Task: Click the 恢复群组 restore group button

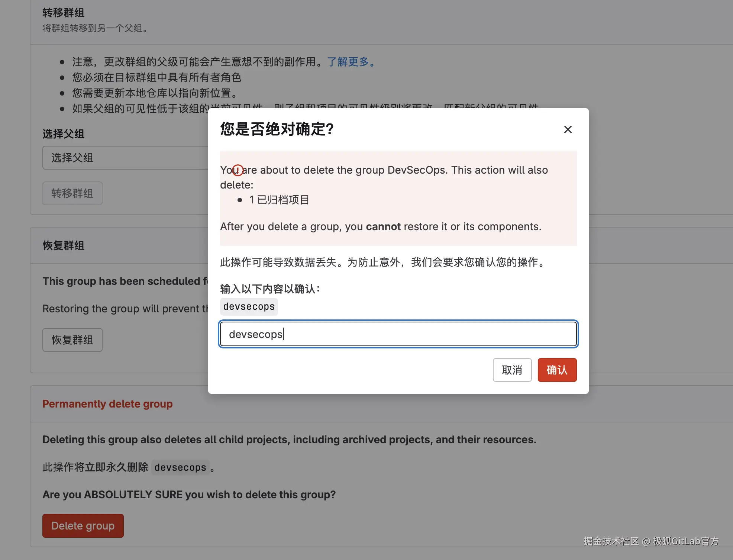Action: click(72, 339)
